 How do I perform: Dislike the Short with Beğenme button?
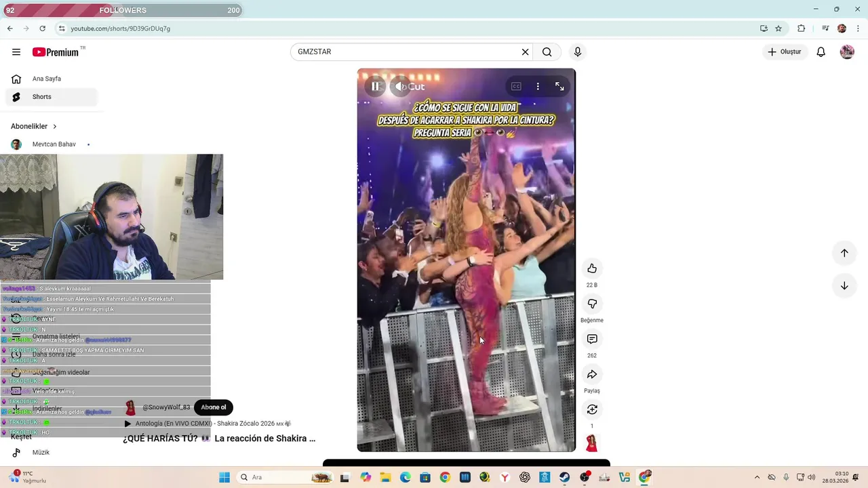pyautogui.click(x=592, y=304)
